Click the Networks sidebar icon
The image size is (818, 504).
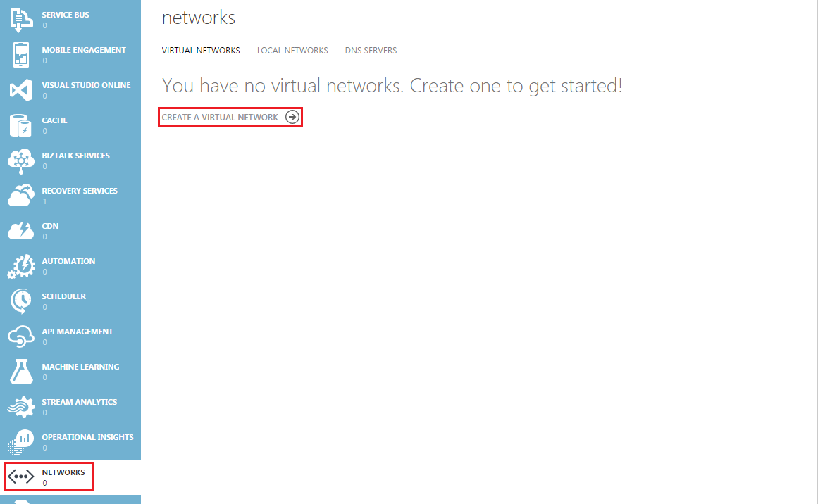click(x=21, y=477)
